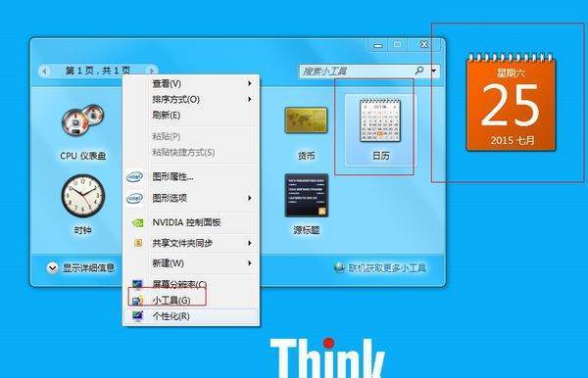Open 联机获取更多小工具 link
Image resolution: width=588 pixels, height=378 pixels.
(387, 268)
